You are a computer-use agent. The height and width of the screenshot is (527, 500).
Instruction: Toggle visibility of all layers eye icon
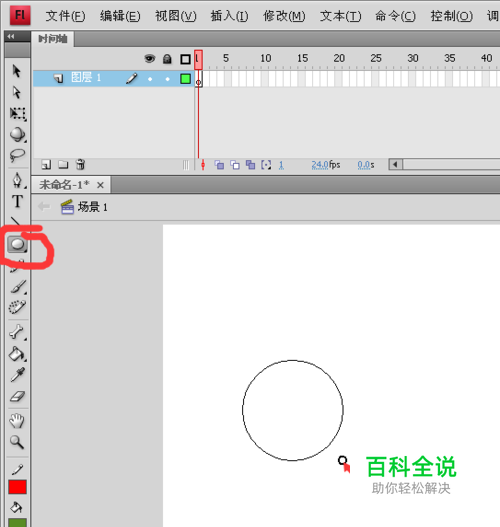click(150, 59)
